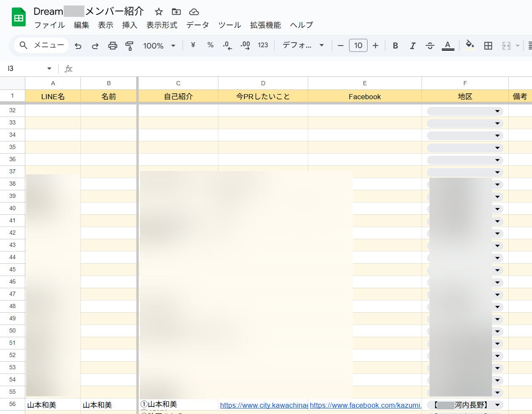Star this document with the star icon
The width and height of the screenshot is (532, 414).
pos(159,12)
